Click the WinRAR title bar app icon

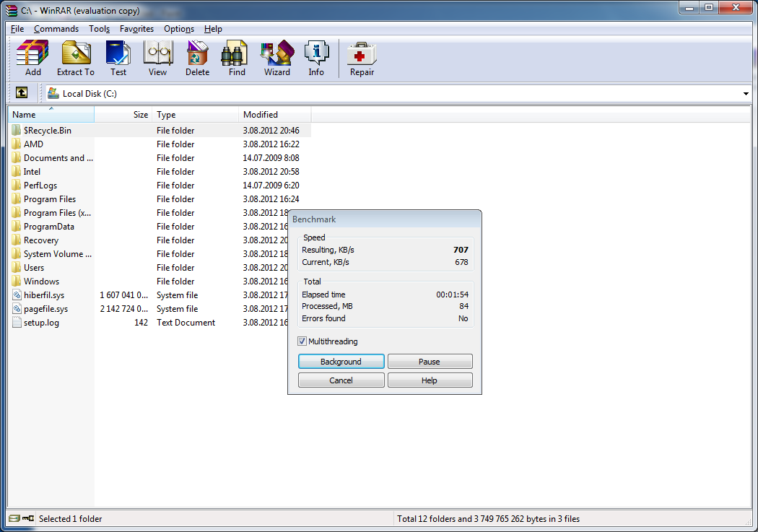[x=12, y=10]
